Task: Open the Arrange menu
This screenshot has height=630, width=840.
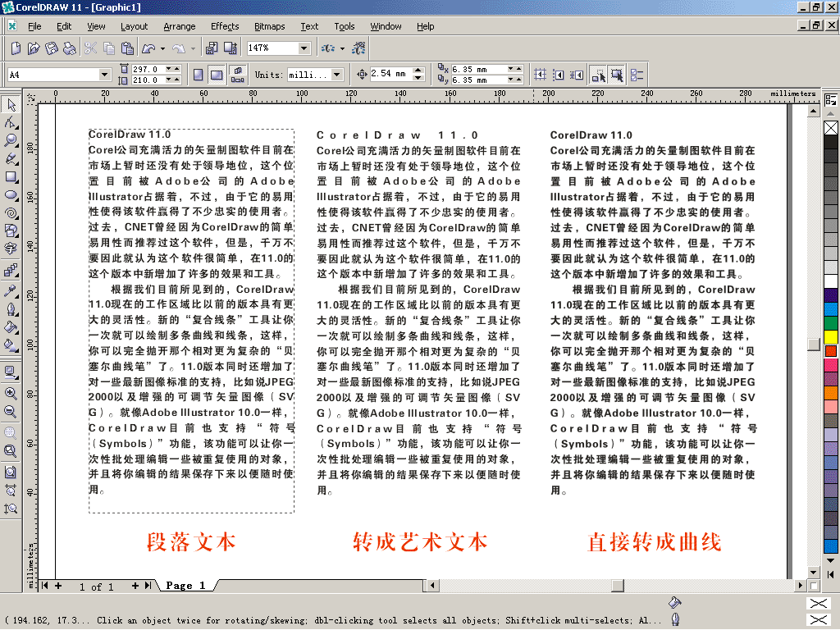Action: pos(180,26)
